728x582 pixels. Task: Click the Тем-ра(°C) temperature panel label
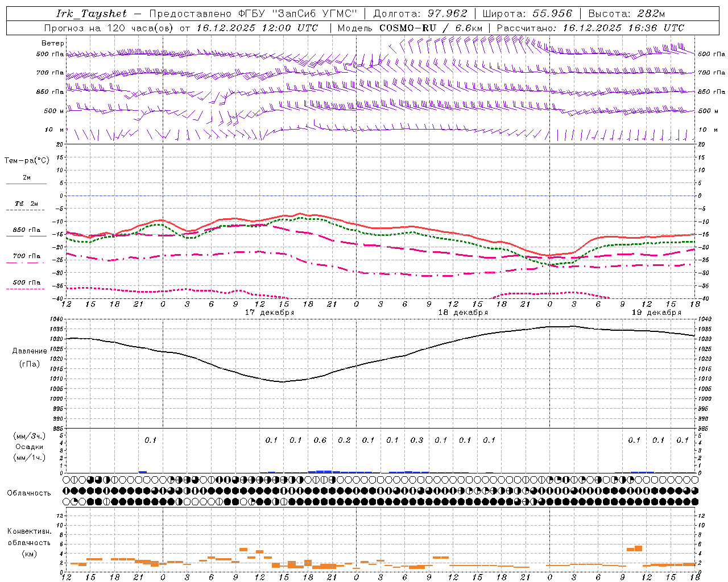point(27,161)
